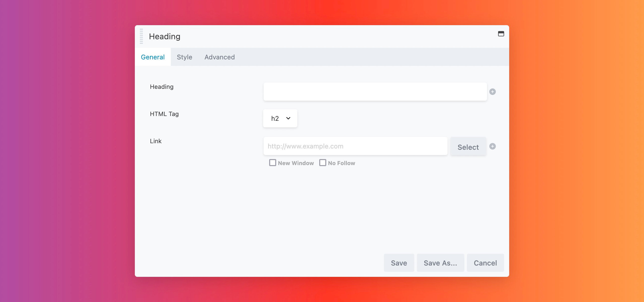The height and width of the screenshot is (302, 644).
Task: Check both link options starting with New Window
Action: click(272, 163)
